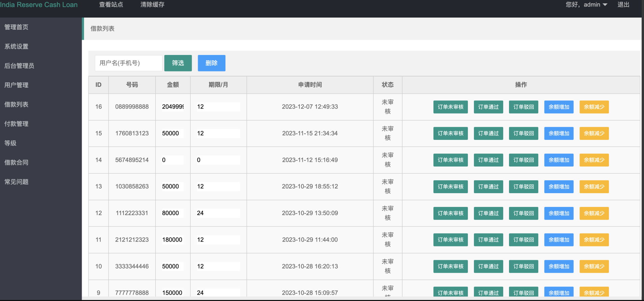Click 订单驳回 for ID 14

point(524,160)
